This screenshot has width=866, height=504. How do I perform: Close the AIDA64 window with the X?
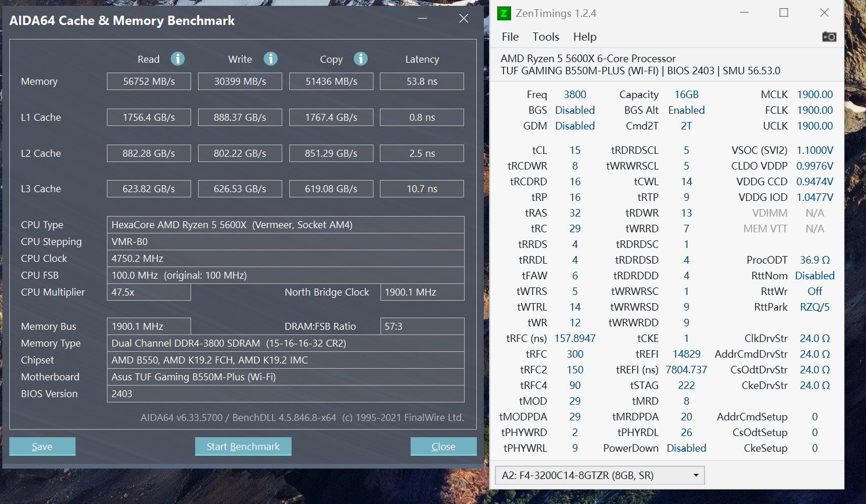[x=463, y=19]
